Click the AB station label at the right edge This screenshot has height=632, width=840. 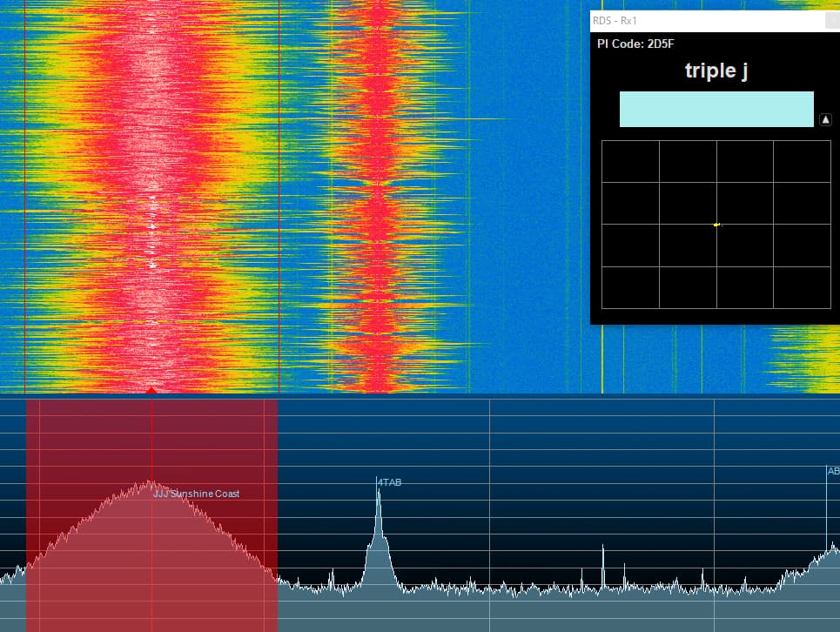pyautogui.click(x=834, y=470)
